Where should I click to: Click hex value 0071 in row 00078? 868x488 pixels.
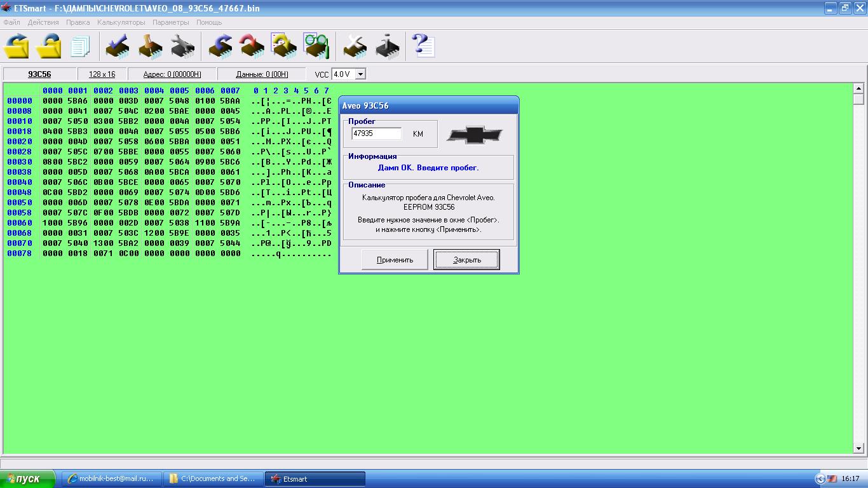pos(103,254)
